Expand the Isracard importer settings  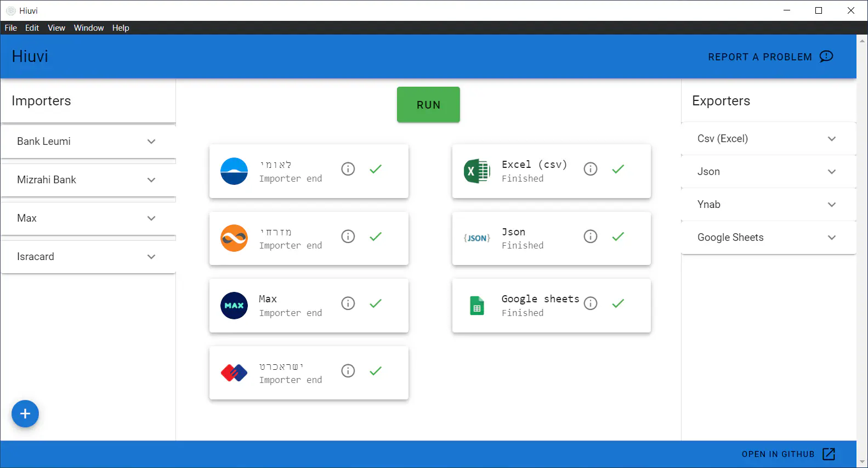(x=88, y=257)
